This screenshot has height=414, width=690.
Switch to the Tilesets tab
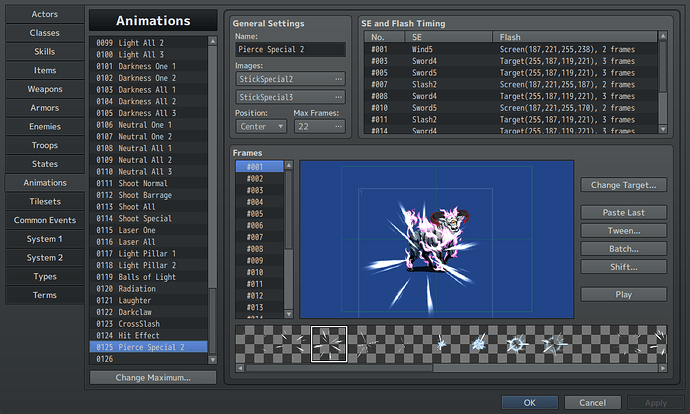point(45,202)
